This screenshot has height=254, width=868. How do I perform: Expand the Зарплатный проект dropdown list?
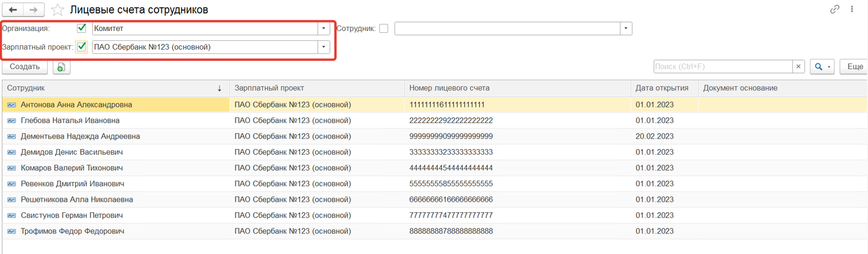click(x=323, y=47)
